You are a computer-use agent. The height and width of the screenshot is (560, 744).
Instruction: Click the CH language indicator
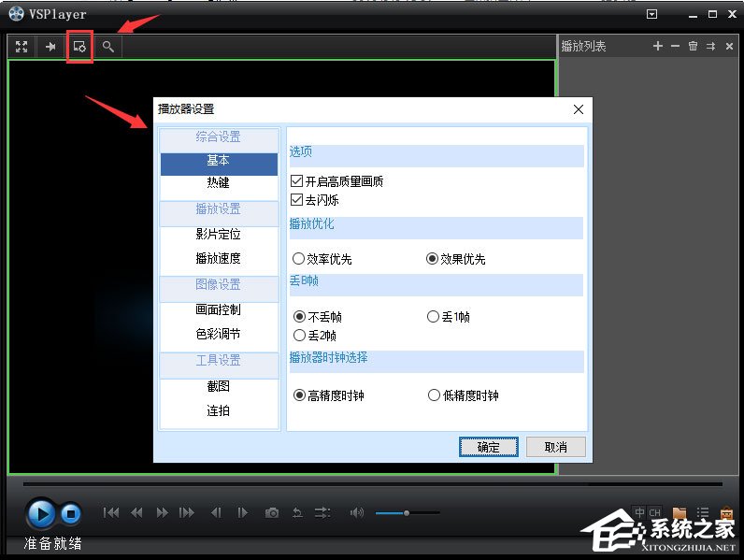click(655, 512)
